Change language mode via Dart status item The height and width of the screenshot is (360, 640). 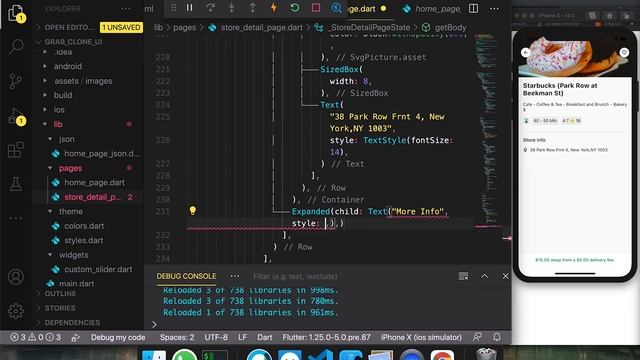click(264, 337)
